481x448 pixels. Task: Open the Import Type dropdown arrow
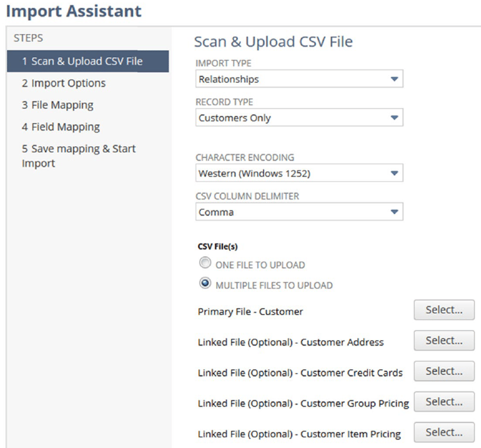click(394, 79)
